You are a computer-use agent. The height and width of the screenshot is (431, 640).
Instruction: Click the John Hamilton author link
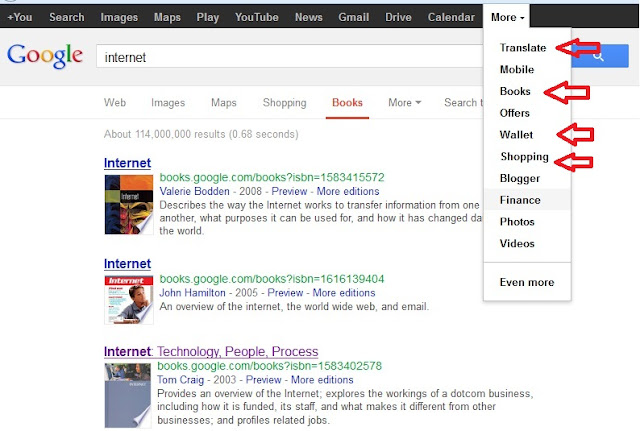(192, 293)
